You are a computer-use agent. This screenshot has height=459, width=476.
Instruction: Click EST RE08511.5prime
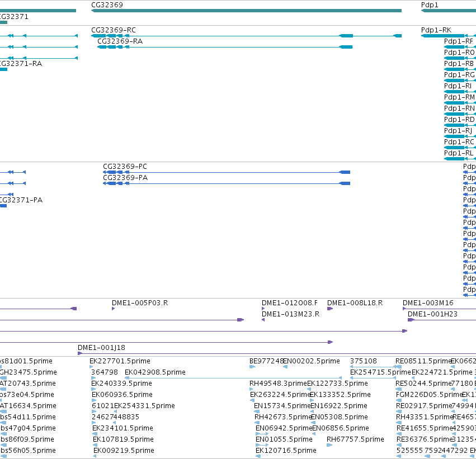[x=423, y=361]
